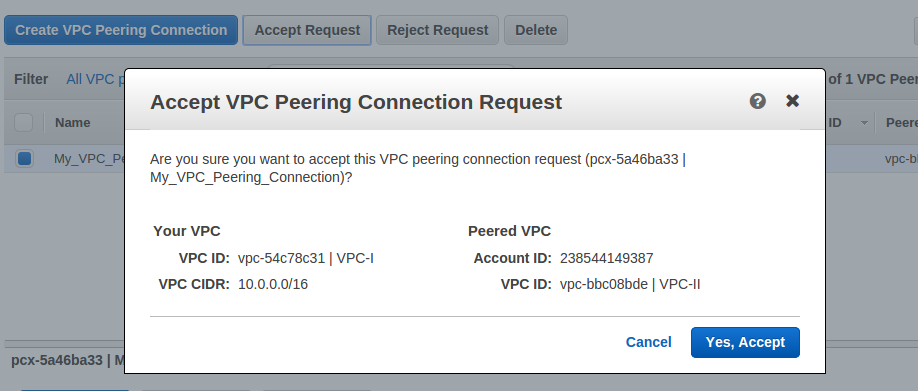The height and width of the screenshot is (391, 918).
Task: Toggle the sort arrow beside ID column
Action: [x=864, y=123]
